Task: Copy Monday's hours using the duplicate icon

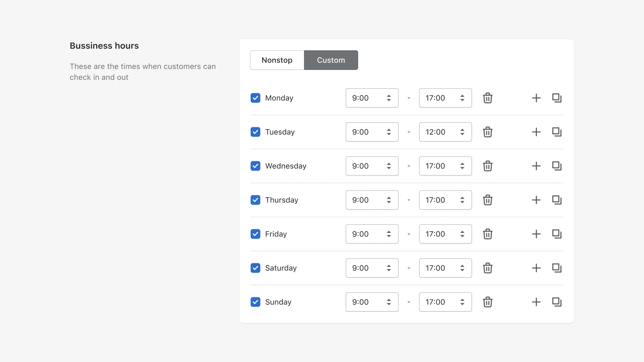Action: click(557, 98)
